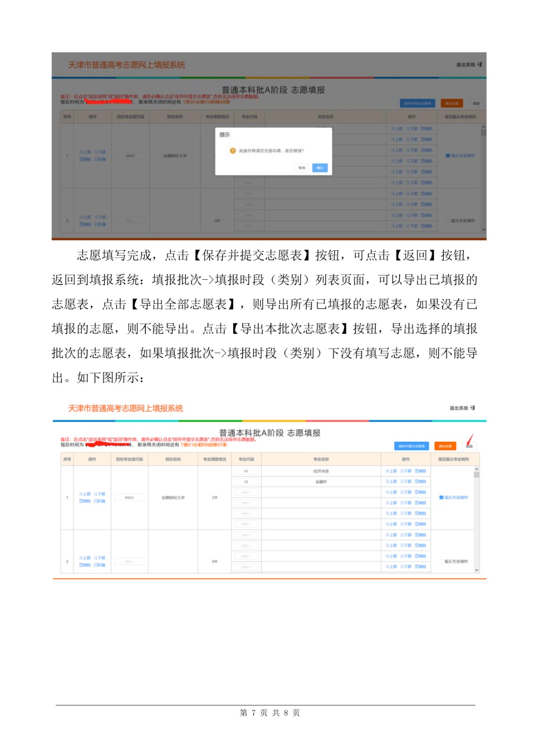Click major code field containing 02
This screenshot has width=534, height=756.
[246, 481]
